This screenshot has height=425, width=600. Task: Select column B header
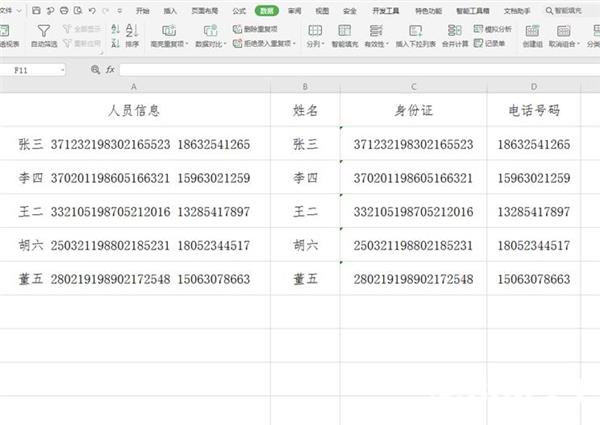pos(305,87)
